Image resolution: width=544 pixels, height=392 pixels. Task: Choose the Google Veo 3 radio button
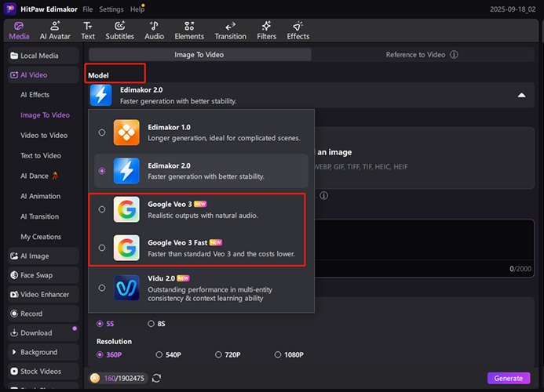tap(102, 209)
